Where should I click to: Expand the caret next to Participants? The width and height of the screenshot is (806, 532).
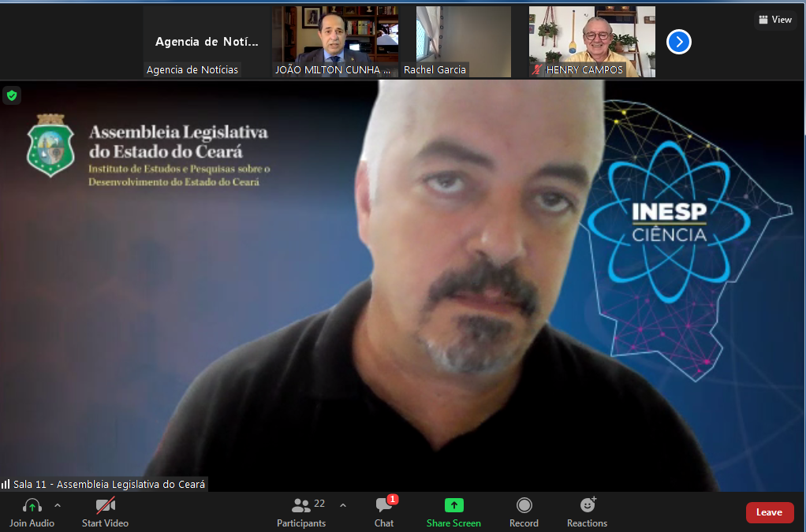tap(342, 504)
